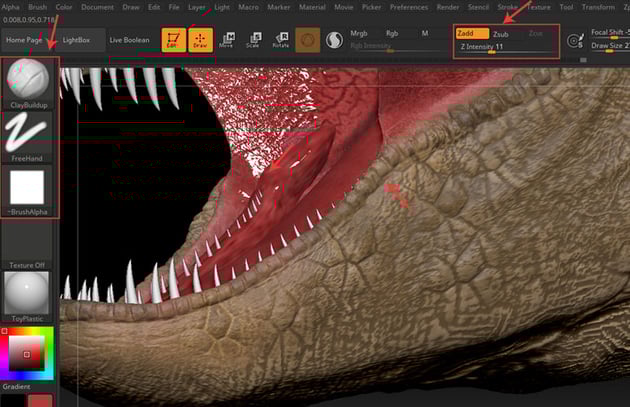Screen dimensions: 630x407
Task: Select the Rotate tool
Action: (x=279, y=40)
